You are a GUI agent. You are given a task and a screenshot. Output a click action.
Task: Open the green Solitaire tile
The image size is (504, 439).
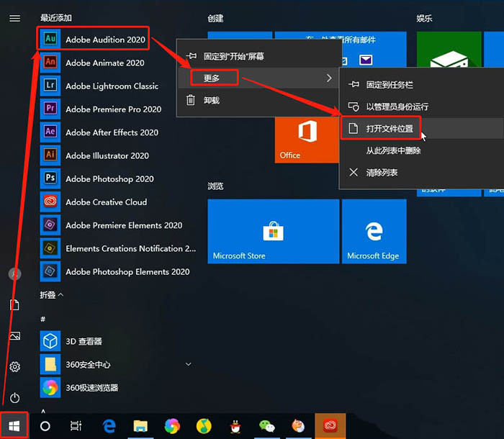click(x=449, y=49)
